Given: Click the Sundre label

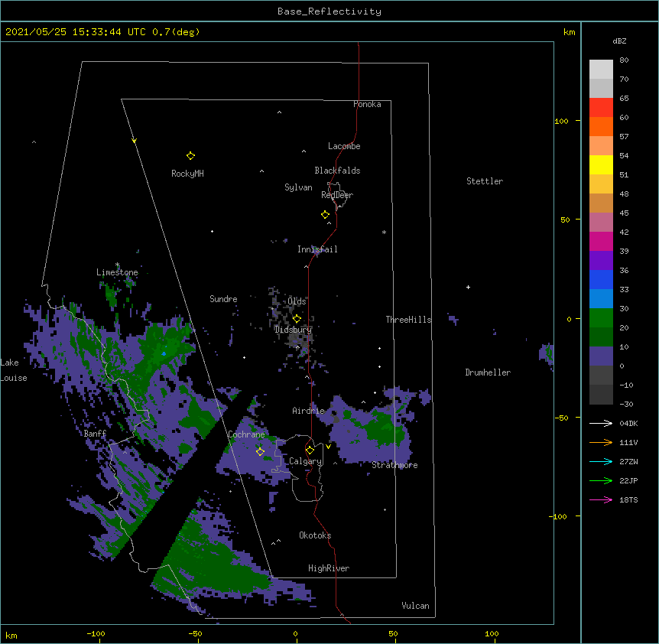Looking at the screenshot, I should point(223,299).
